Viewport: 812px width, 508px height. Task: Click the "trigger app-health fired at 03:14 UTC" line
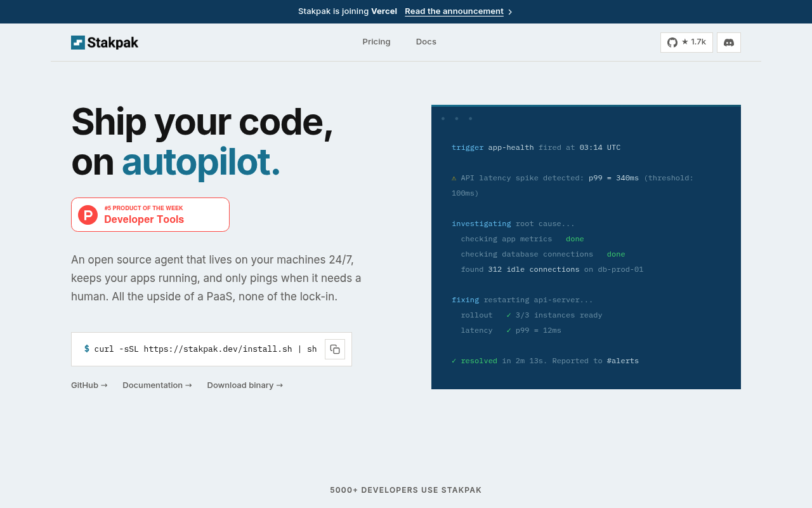click(x=536, y=147)
